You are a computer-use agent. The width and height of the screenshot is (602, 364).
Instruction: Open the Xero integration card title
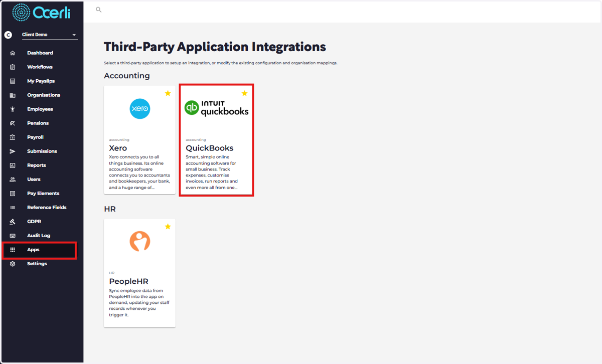point(118,148)
